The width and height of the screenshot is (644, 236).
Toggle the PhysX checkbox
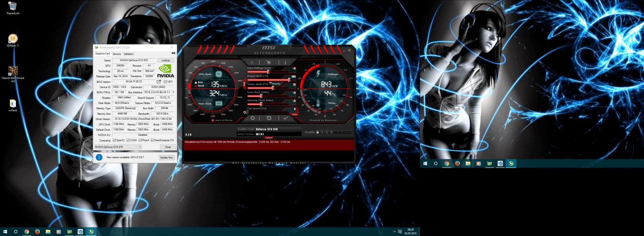(x=141, y=140)
